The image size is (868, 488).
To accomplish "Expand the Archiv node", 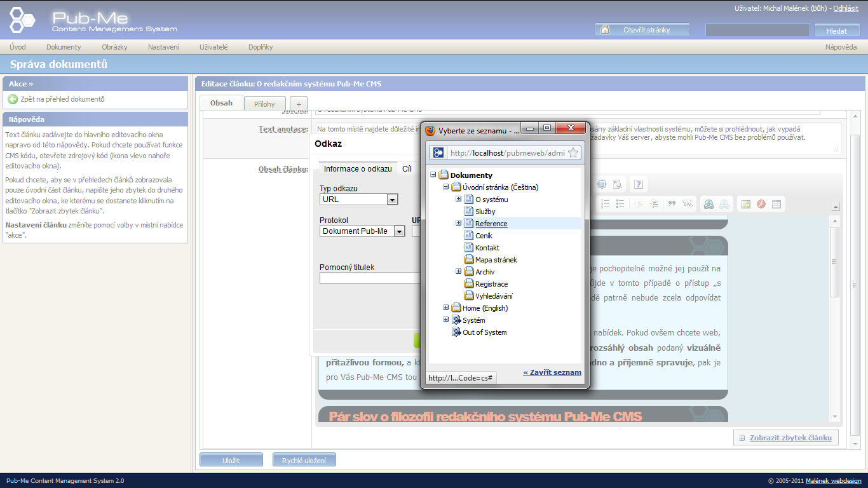I will (x=459, y=272).
